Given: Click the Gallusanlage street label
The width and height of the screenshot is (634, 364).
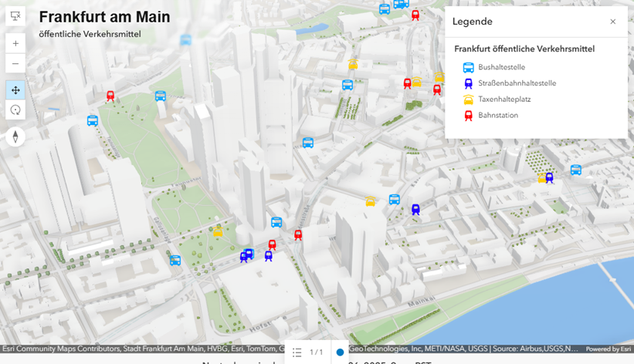Looking at the screenshot, I should 162,230.
